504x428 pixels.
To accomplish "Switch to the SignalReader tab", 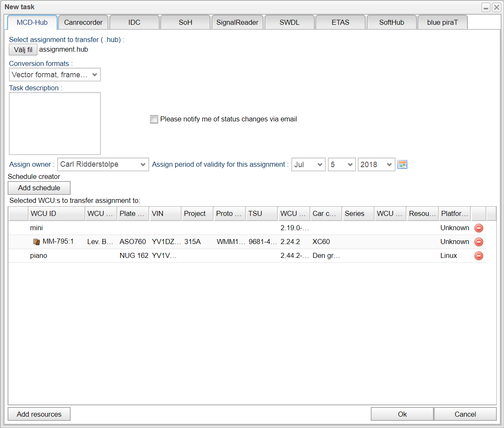I will click(237, 23).
